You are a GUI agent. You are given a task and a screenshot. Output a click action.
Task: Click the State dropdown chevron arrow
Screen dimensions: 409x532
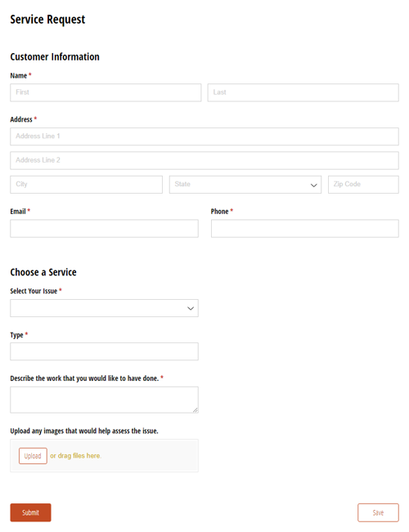click(x=313, y=186)
